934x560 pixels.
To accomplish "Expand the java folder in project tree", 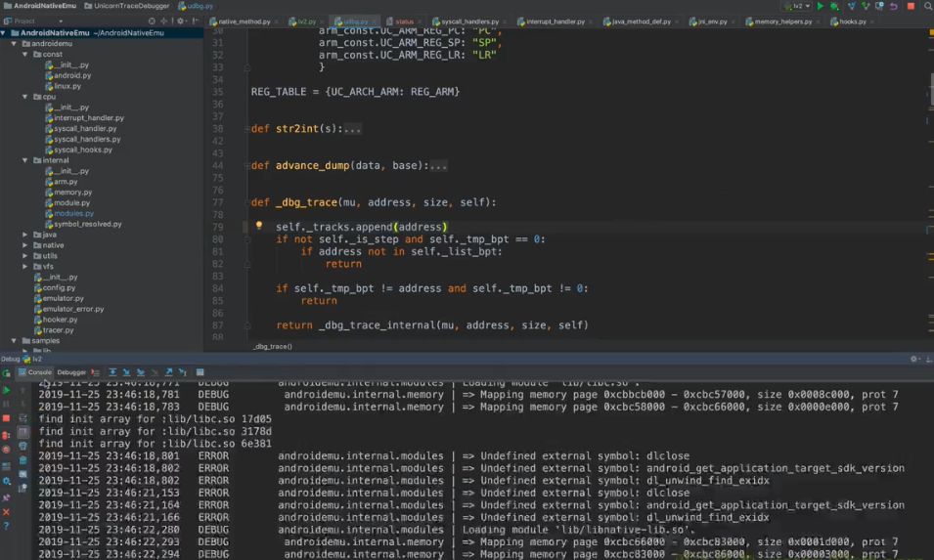I will pyautogui.click(x=26, y=235).
